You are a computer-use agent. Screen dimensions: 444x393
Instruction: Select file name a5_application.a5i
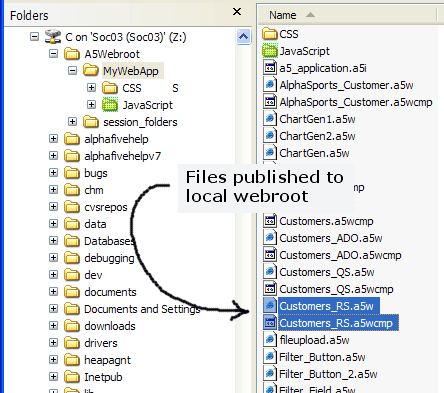(323, 68)
